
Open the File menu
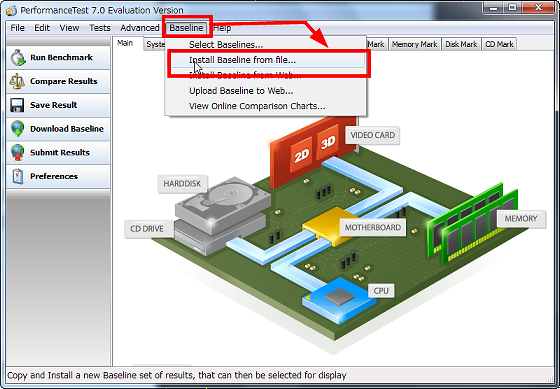tap(18, 28)
